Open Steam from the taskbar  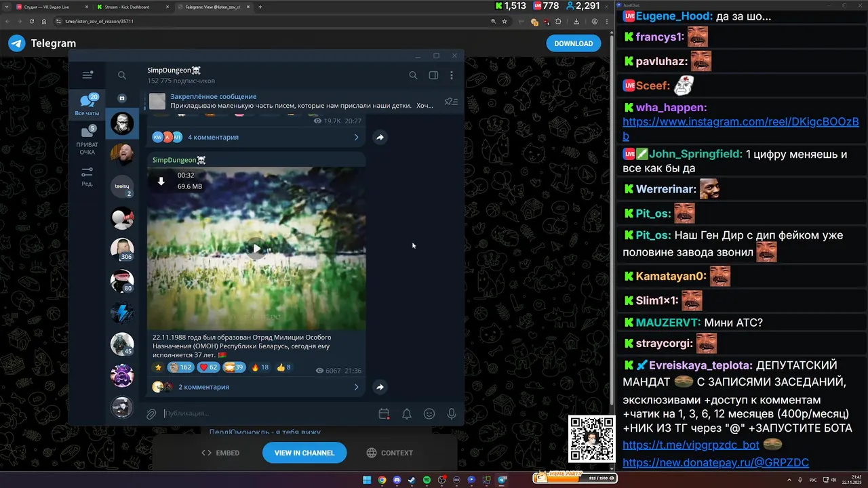[x=412, y=480]
